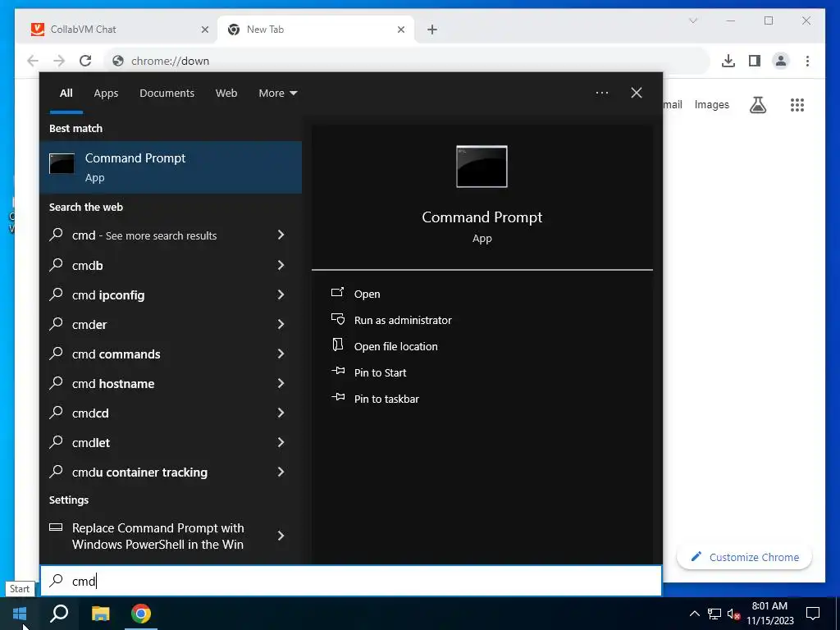Image resolution: width=840 pixels, height=630 pixels.
Task: Toggle the Chrome side panel icon
Action: pyautogui.click(x=755, y=61)
